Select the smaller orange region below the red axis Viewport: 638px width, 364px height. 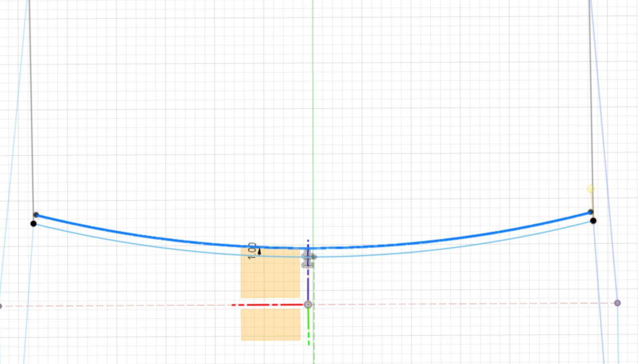(271, 325)
